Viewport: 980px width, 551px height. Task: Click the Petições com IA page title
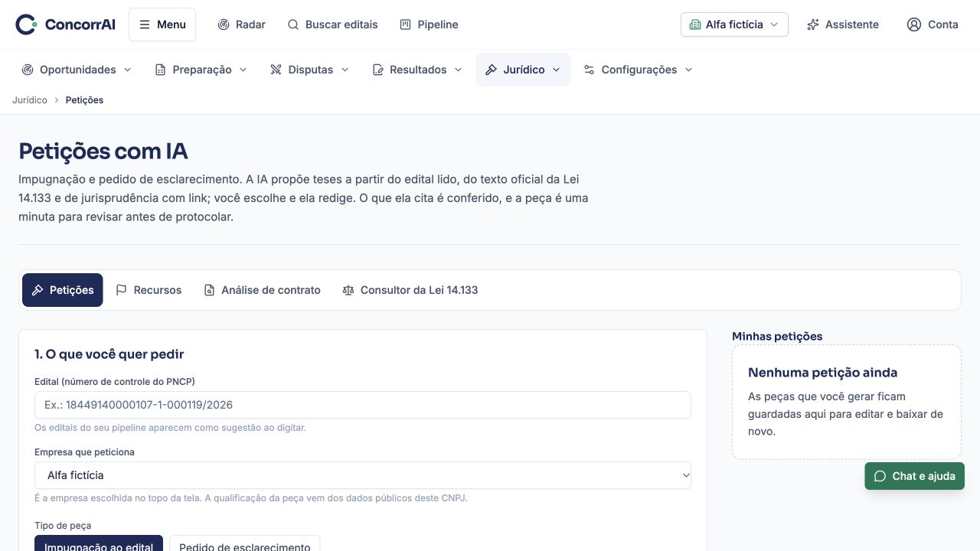[103, 151]
